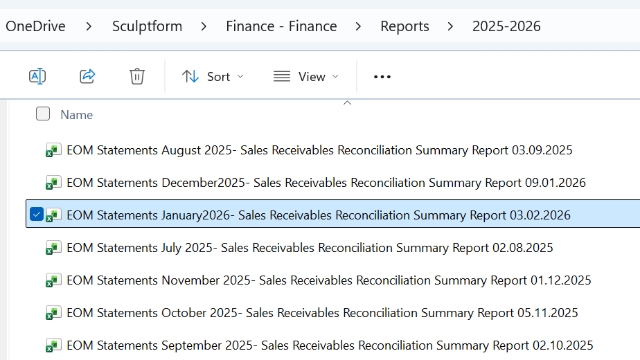Image resolution: width=640 pixels, height=360 pixels.
Task: Go to Finance - Finance breadcrumb folder
Action: [281, 26]
